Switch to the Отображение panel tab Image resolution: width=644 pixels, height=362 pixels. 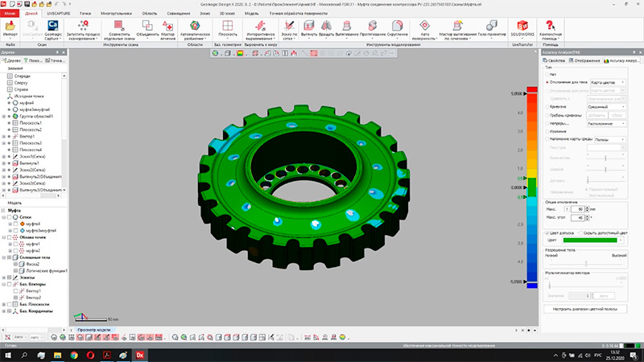[x=584, y=60]
